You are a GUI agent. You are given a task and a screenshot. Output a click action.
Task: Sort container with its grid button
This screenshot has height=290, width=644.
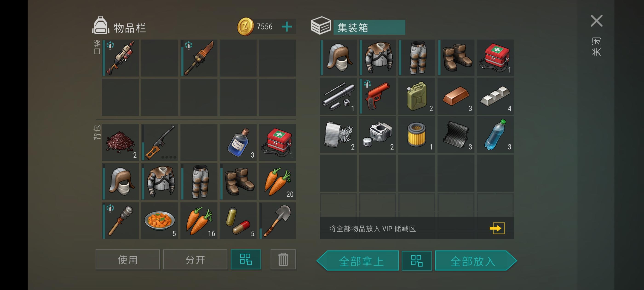coord(417,261)
